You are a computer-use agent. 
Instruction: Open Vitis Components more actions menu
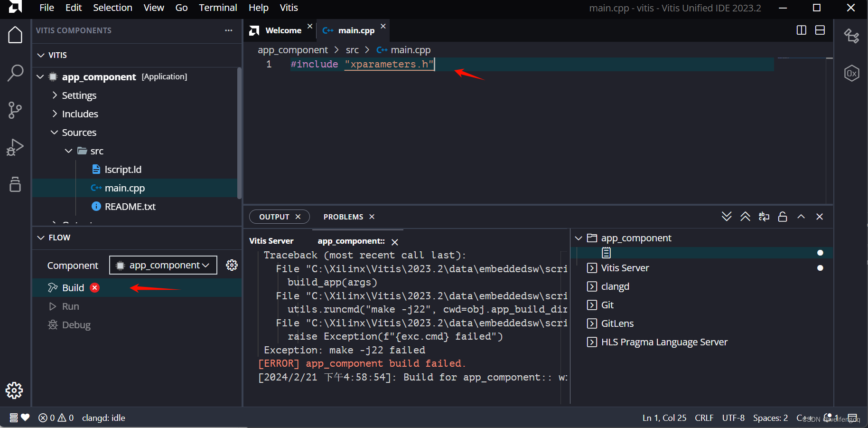(x=229, y=30)
